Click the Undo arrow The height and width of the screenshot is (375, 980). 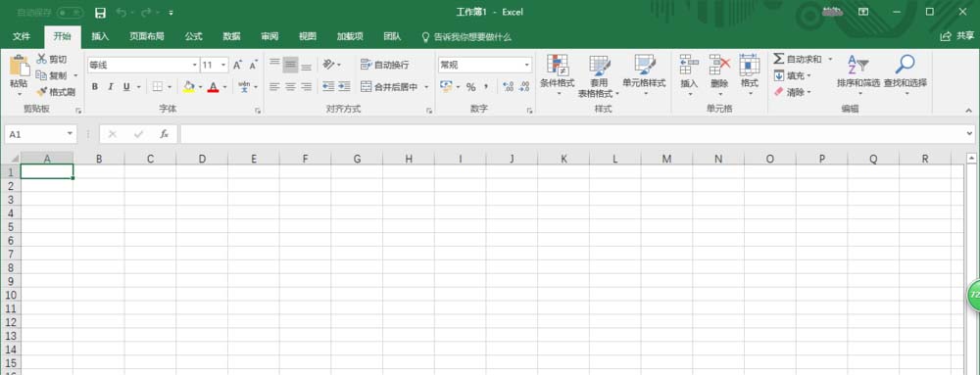(x=121, y=13)
